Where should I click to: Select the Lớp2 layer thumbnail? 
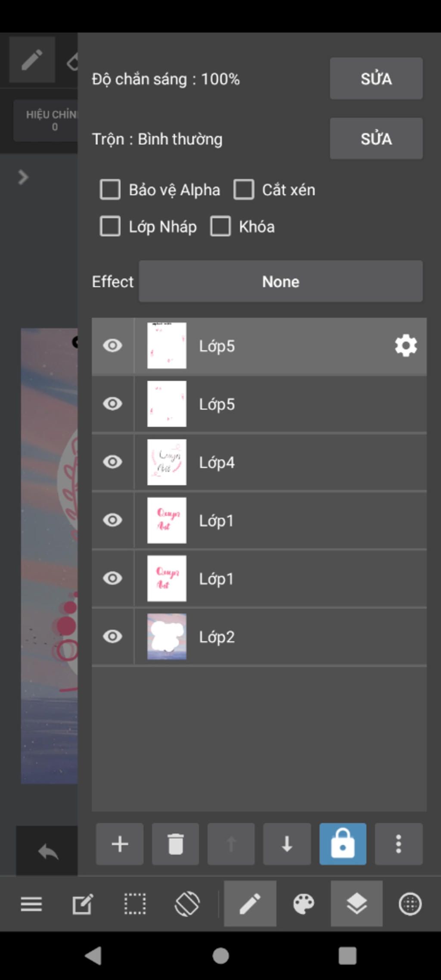(x=167, y=637)
